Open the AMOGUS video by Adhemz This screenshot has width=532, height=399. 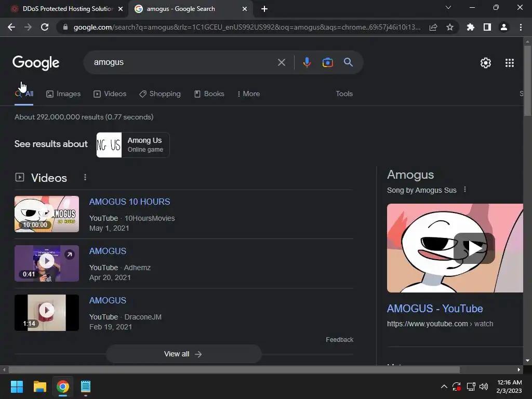108,251
